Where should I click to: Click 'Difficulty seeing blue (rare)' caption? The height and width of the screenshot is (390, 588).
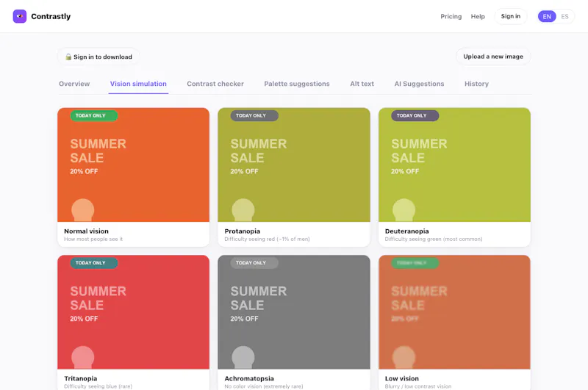(x=98, y=386)
